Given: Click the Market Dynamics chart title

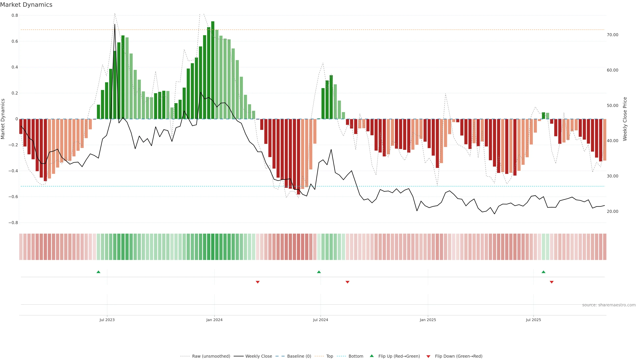Looking at the screenshot, I should coord(26,5).
